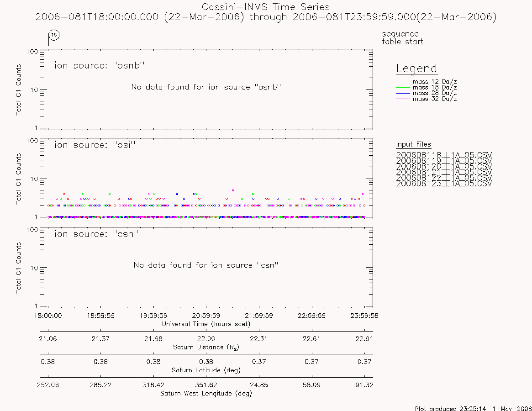Click the 20:59:59 time axis tick label
Viewport: 532px width, 411px height.
(x=206, y=316)
